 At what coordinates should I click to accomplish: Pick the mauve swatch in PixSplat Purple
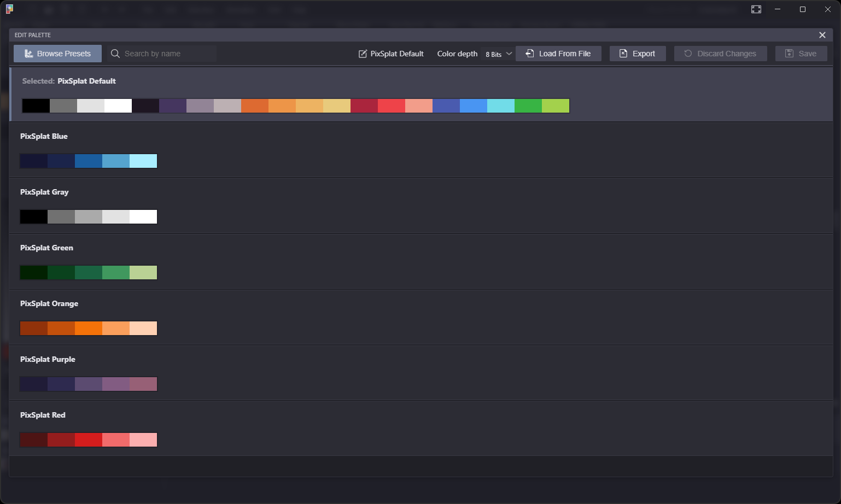116,384
